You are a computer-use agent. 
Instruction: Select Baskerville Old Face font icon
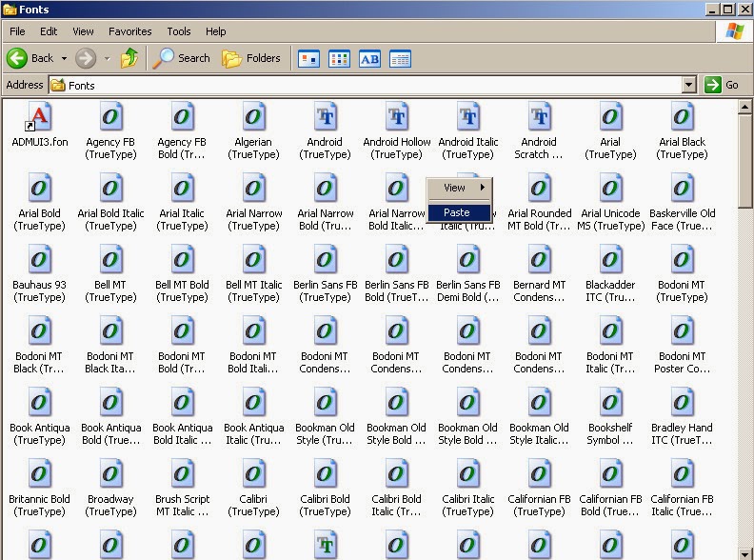click(x=682, y=202)
